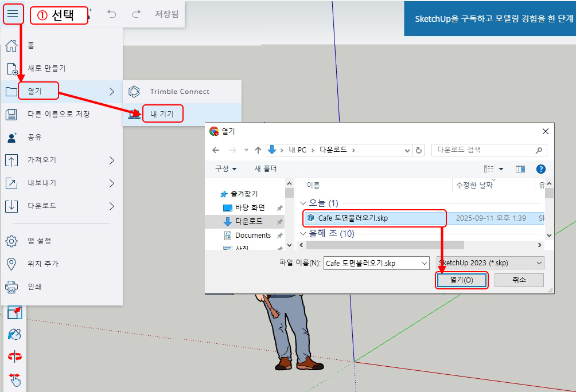Click the up-one-level arrow in file dialog
576x392 pixels.
258,150
